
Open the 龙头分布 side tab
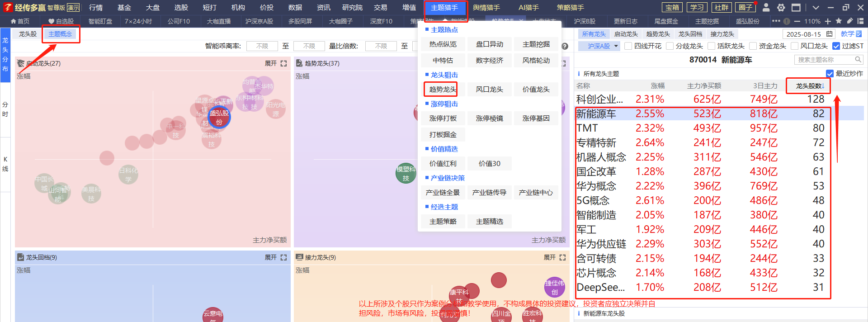pyautogui.click(x=5, y=55)
